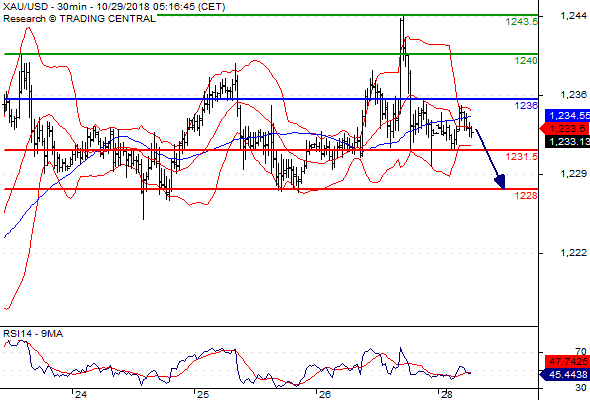590x400 pixels.
Task: Click the red 47.7425 RSI value tag
Action: tap(567, 362)
